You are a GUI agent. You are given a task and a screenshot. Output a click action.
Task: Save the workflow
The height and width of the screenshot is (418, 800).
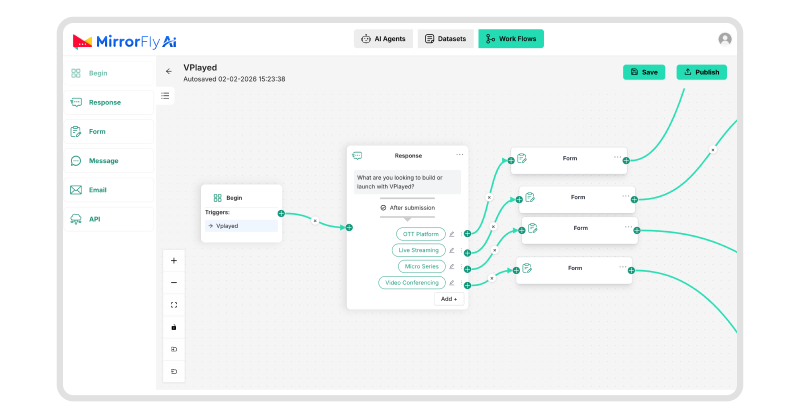(644, 72)
